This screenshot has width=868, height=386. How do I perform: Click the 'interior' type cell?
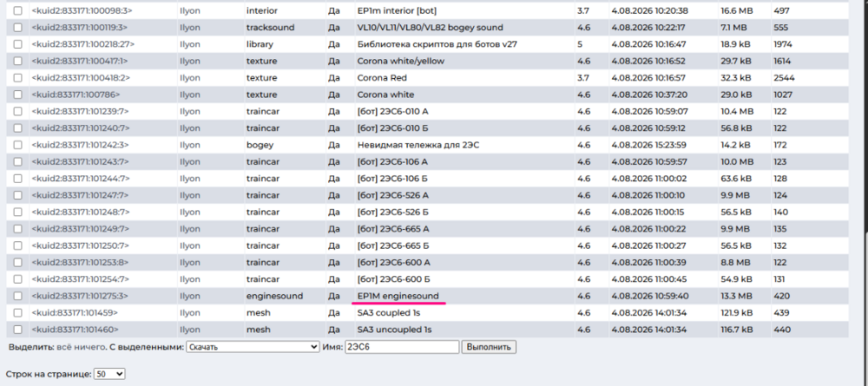point(262,10)
